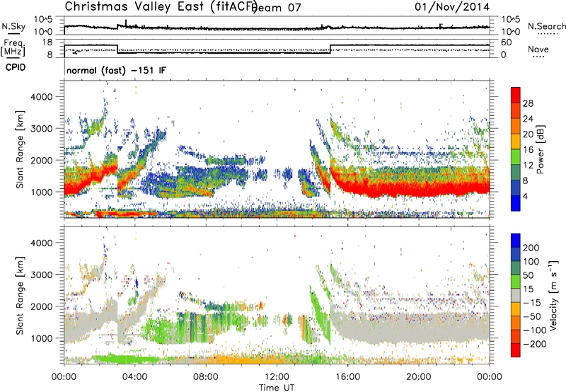Click the velocity colorbar '-50' label
The width and height of the screenshot is (566, 392).
[532, 316]
